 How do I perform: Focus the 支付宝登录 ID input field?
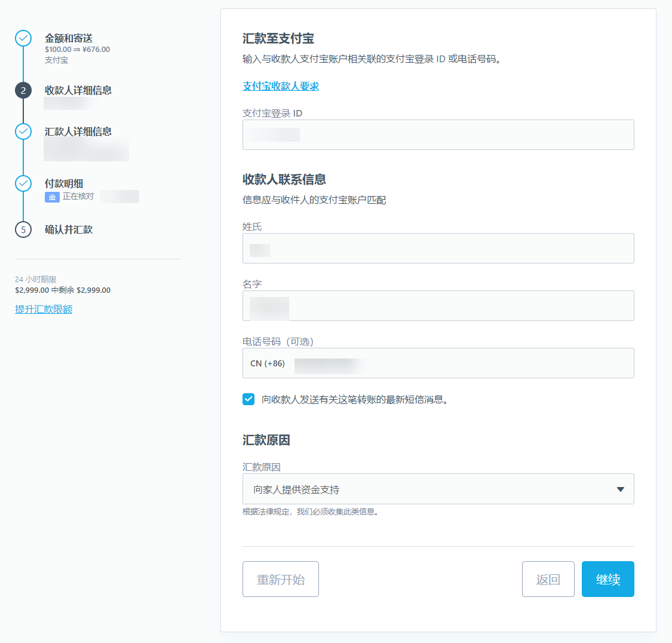pos(438,134)
